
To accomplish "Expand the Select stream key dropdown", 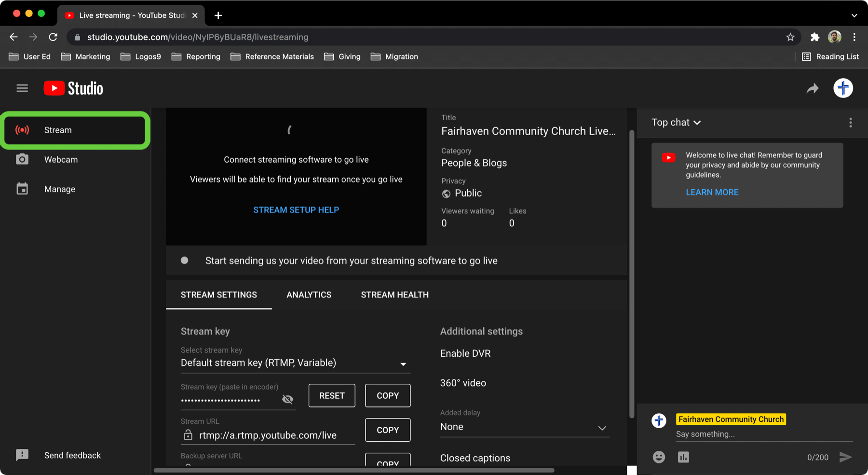I will point(296,363).
